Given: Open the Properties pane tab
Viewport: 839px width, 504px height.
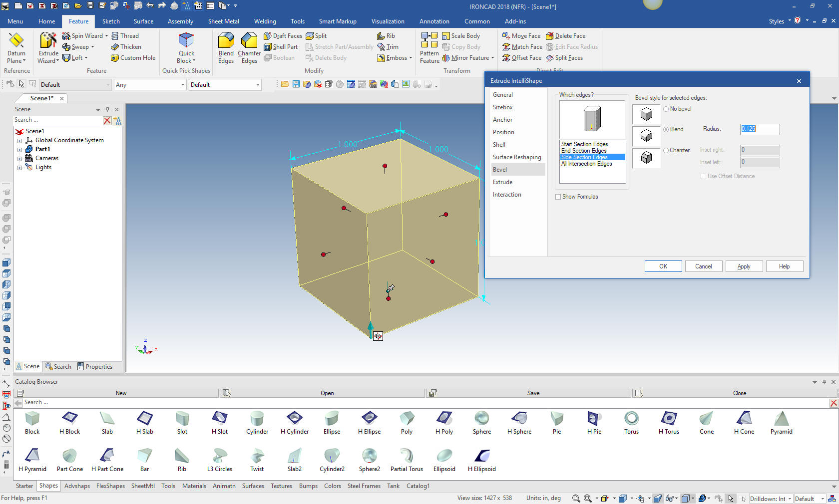Looking at the screenshot, I should (95, 367).
